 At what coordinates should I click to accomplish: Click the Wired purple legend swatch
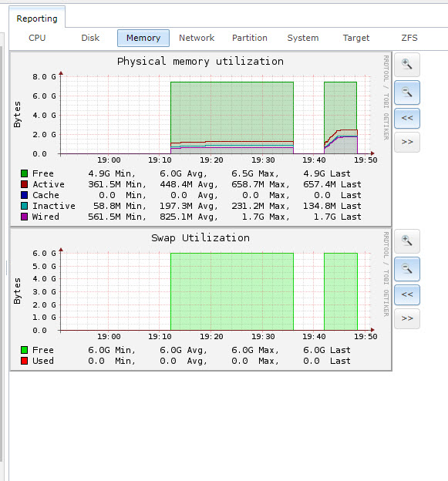pyautogui.click(x=24, y=217)
